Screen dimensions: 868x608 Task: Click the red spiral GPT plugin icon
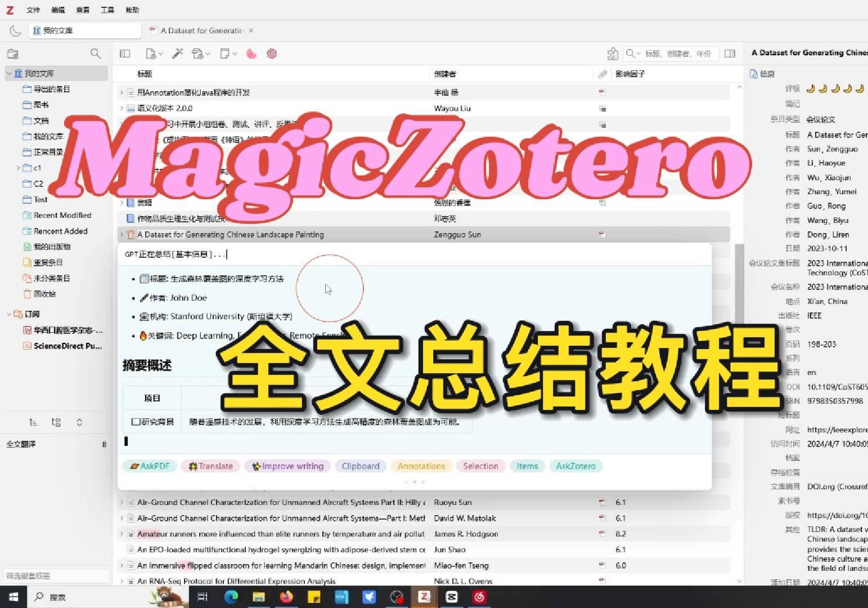[x=272, y=53]
